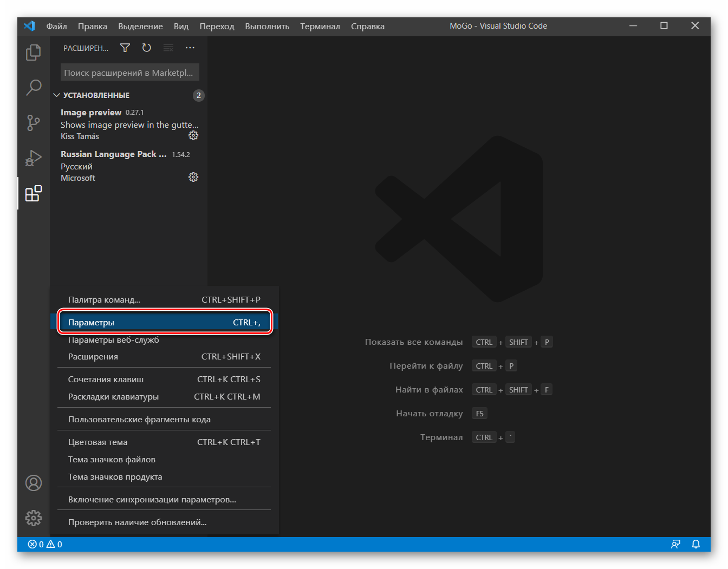Click the errors and warnings status indicator
728x569 pixels.
coord(45,544)
